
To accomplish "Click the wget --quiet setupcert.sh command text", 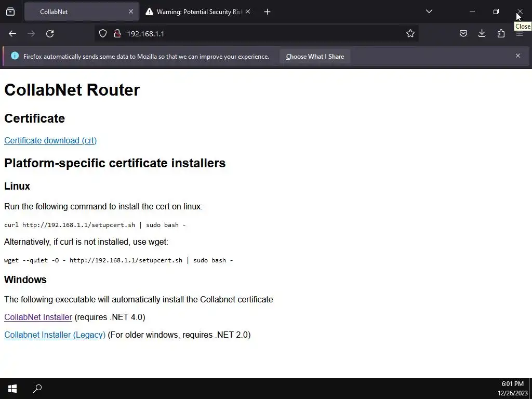I will pos(118,260).
